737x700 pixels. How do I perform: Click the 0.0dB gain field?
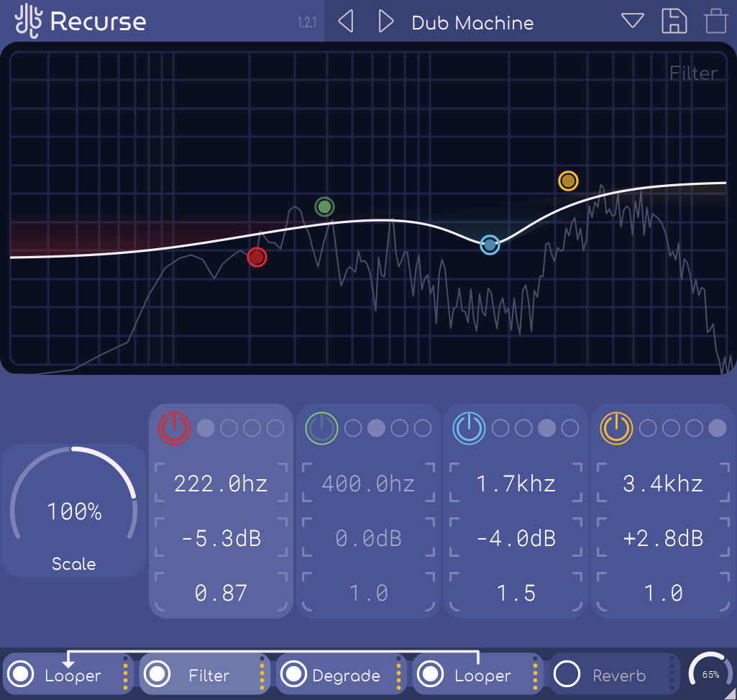click(368, 537)
